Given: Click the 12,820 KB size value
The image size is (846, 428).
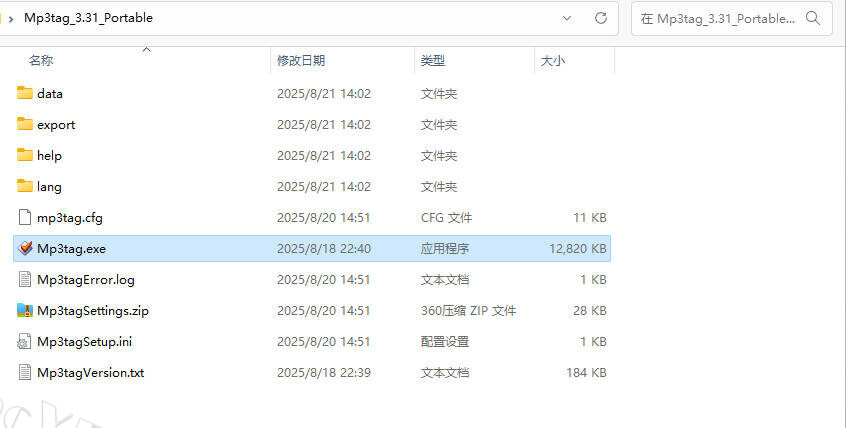Looking at the screenshot, I should pos(578,249).
